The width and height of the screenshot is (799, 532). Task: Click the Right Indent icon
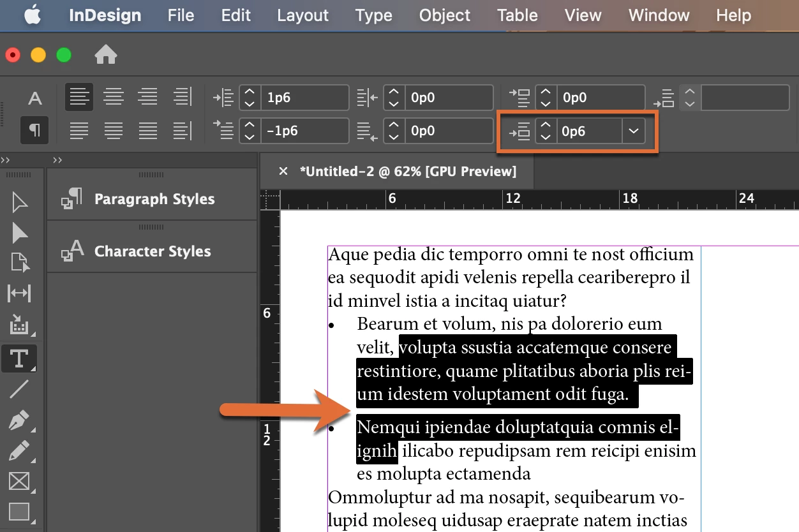pyautogui.click(x=368, y=98)
